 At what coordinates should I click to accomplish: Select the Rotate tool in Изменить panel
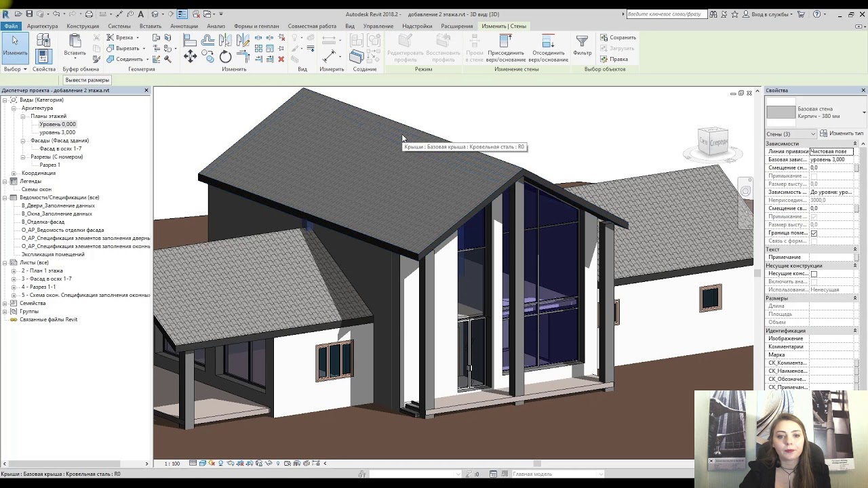(x=225, y=58)
